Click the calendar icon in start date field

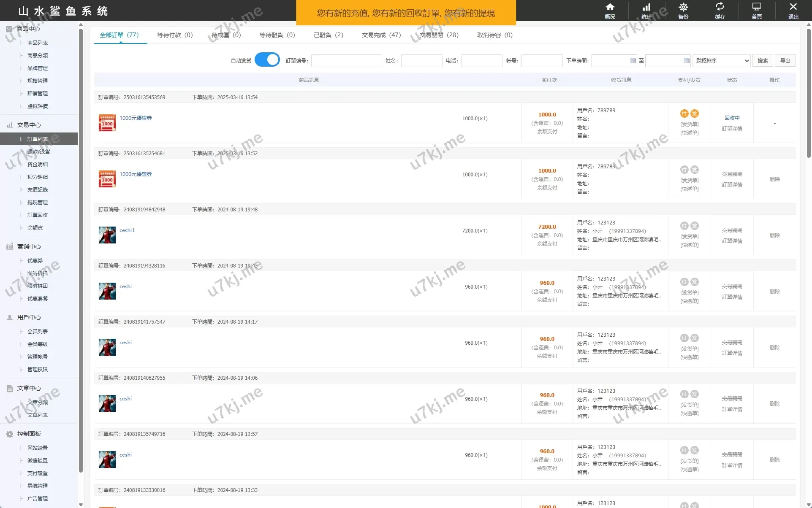(x=633, y=61)
